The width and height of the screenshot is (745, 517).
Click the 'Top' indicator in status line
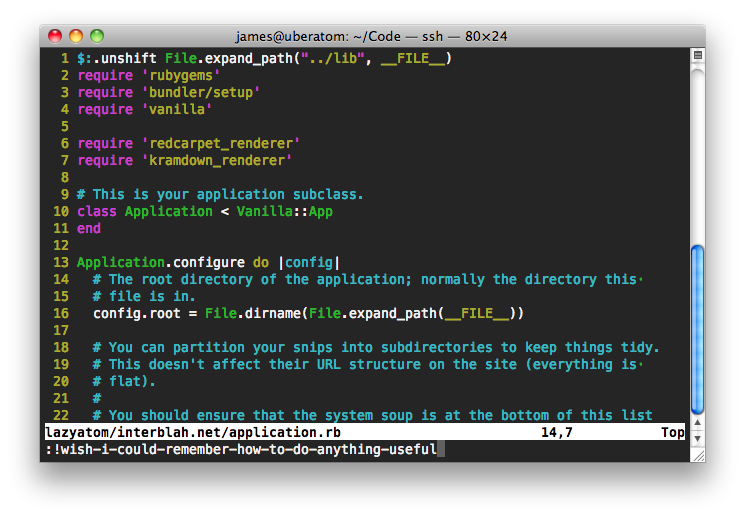673,432
